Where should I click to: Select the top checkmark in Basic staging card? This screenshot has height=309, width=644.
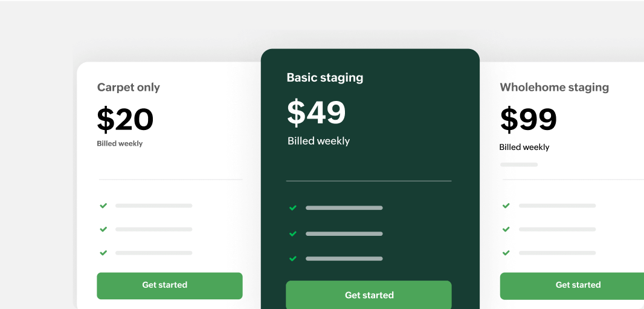click(293, 208)
